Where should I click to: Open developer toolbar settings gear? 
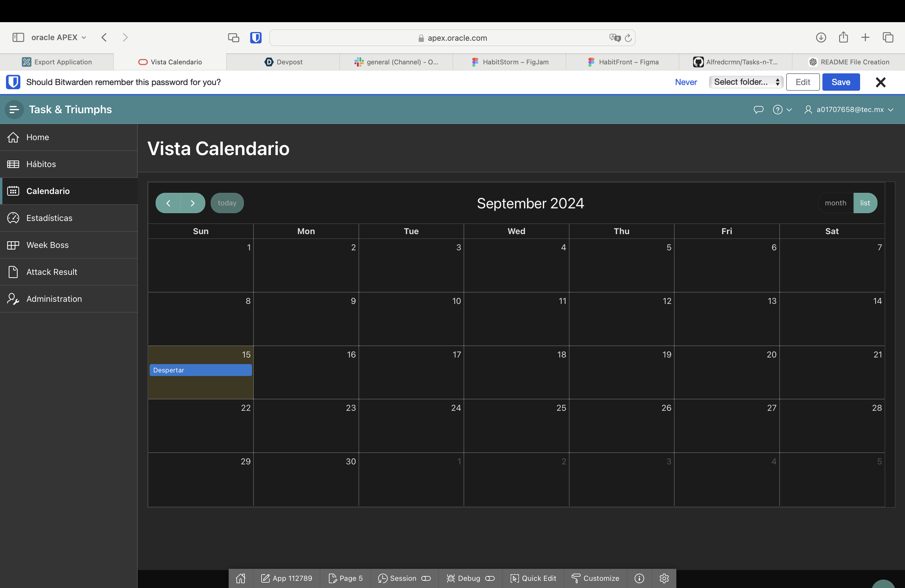click(664, 578)
